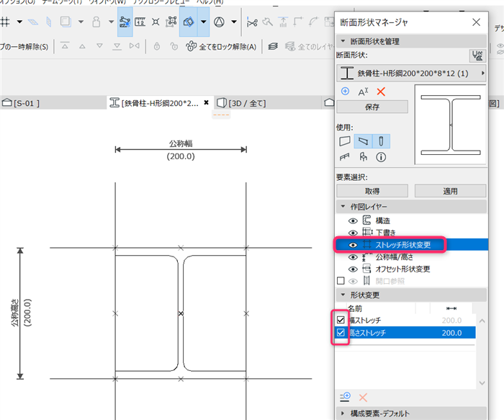Click the hammer adjust tool icon

tap(267, 22)
